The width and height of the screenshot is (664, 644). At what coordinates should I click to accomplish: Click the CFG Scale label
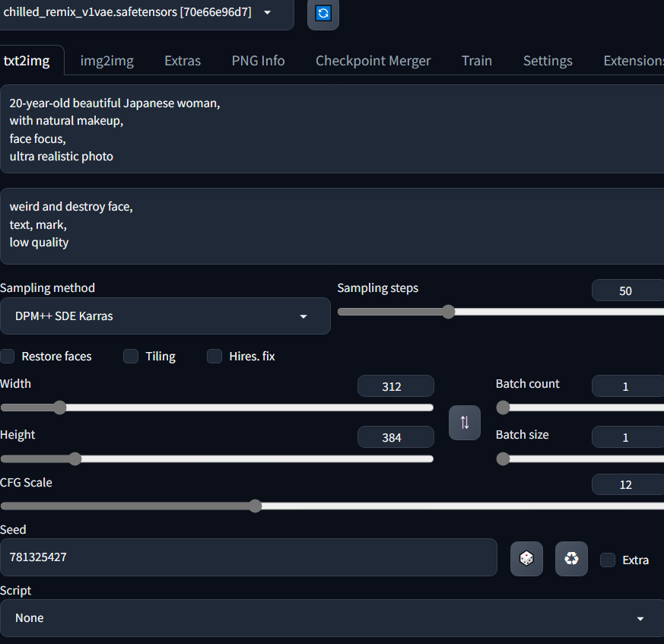pos(26,483)
